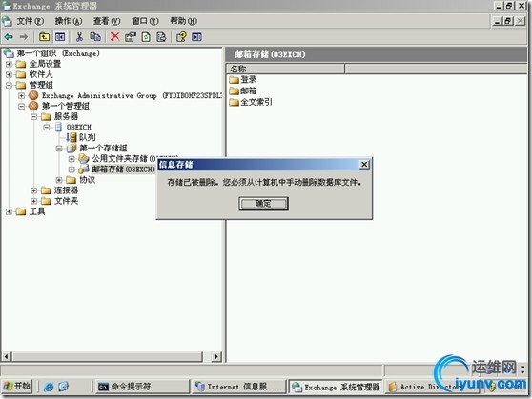532x399 pixels.
Task: Click the tree pane right scroll arrow
Action: 216,357
